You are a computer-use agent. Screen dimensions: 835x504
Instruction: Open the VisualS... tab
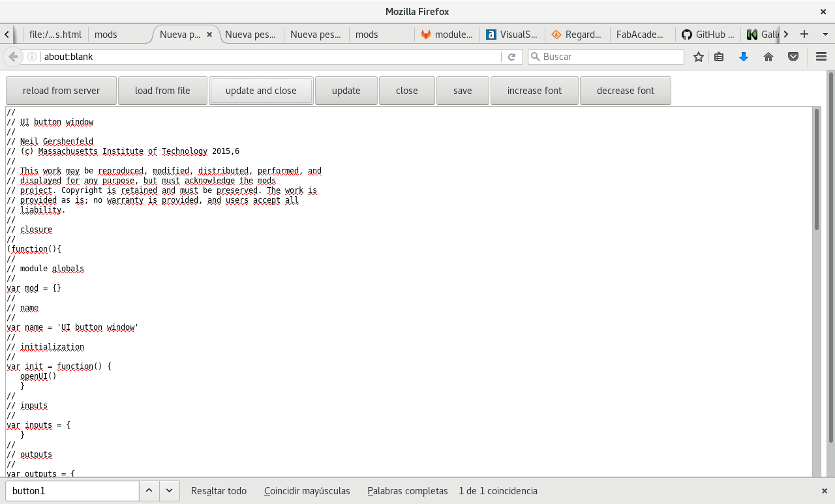512,35
